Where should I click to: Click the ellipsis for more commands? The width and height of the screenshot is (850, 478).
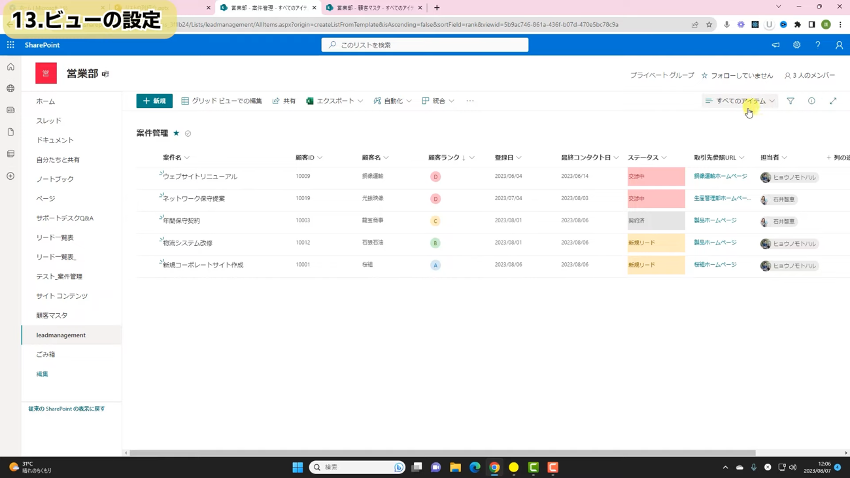pos(470,101)
